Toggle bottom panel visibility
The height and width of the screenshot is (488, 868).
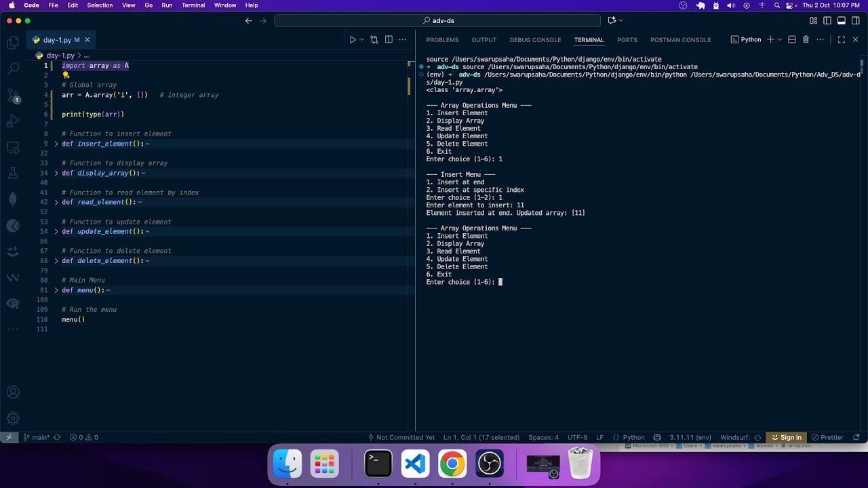[842, 21]
